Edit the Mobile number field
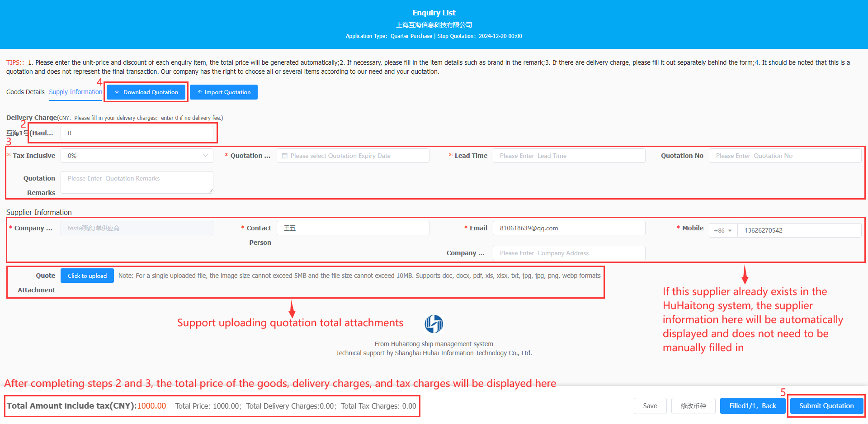The height and width of the screenshot is (424, 868). pos(799,230)
